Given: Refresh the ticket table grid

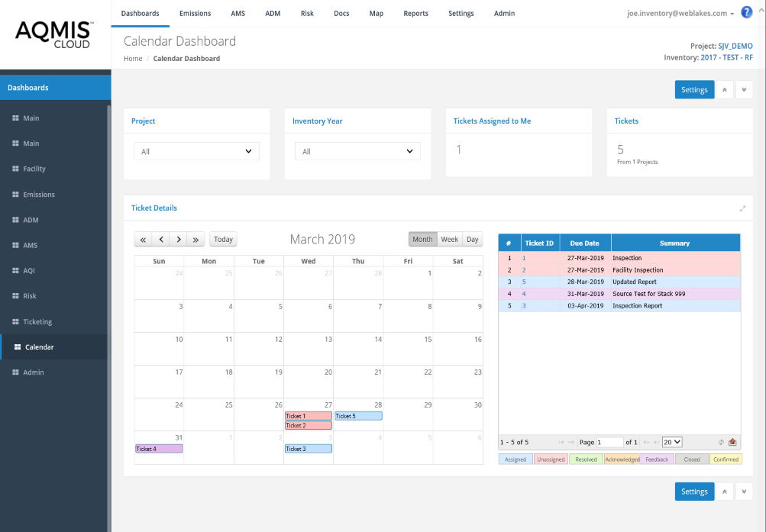Looking at the screenshot, I should pyautogui.click(x=721, y=442).
